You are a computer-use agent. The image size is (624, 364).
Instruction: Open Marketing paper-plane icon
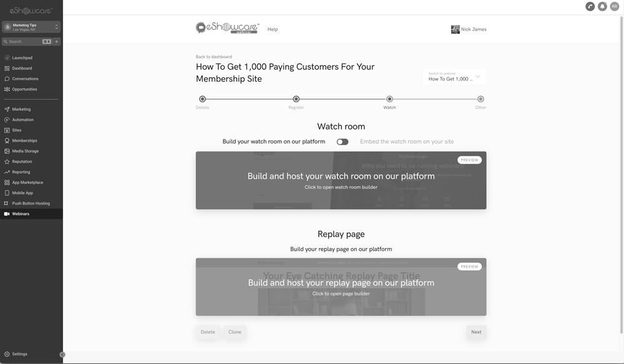[x=7, y=109]
